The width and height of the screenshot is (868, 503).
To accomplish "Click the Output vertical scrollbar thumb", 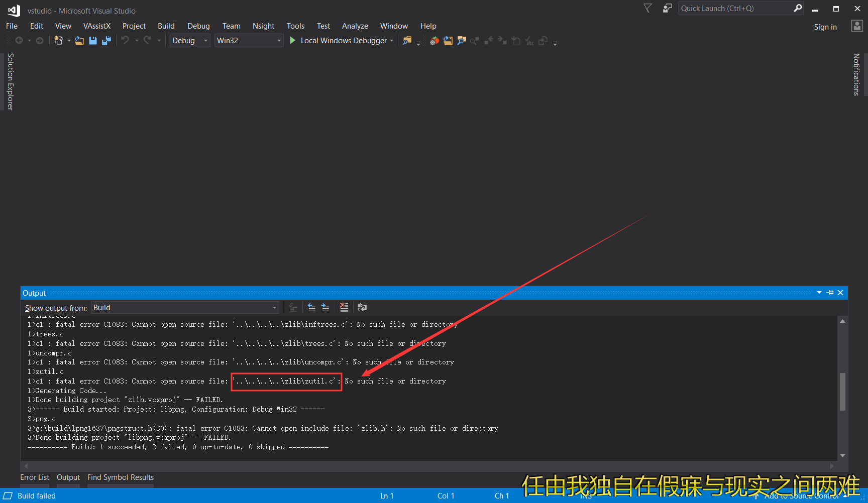I will (843, 392).
